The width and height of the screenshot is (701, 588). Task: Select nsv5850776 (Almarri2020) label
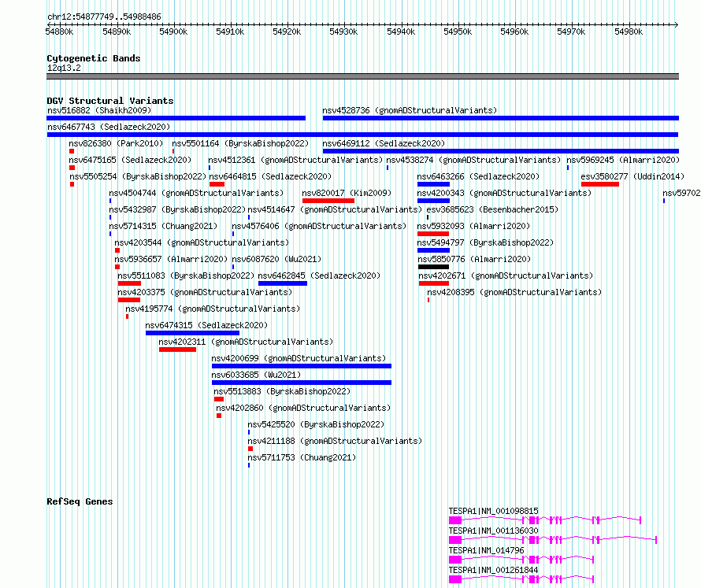click(x=474, y=259)
